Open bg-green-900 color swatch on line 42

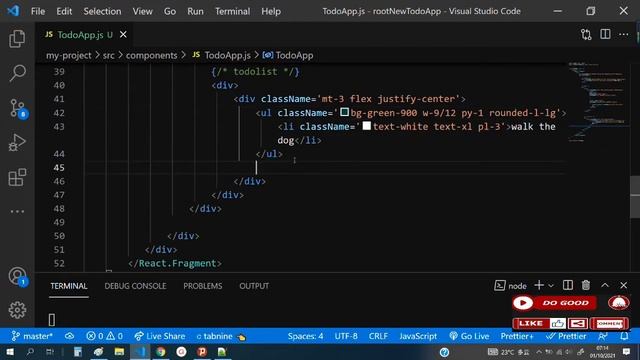(344, 112)
